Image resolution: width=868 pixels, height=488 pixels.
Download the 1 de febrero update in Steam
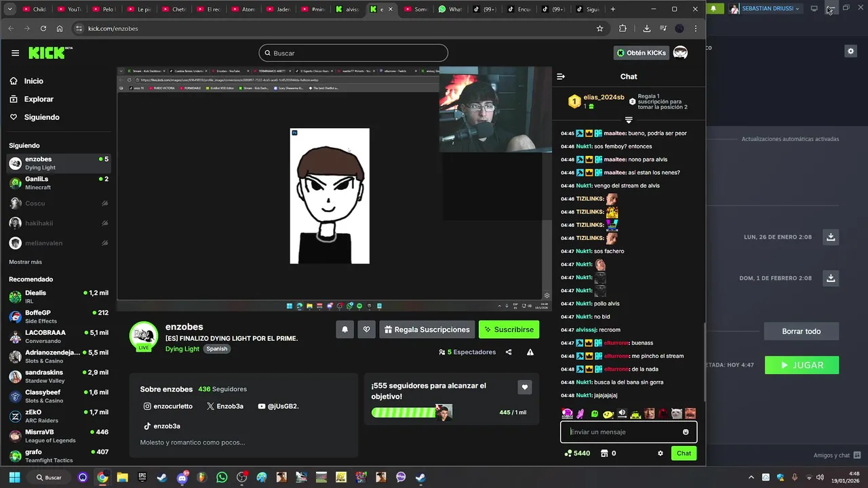[x=830, y=278]
